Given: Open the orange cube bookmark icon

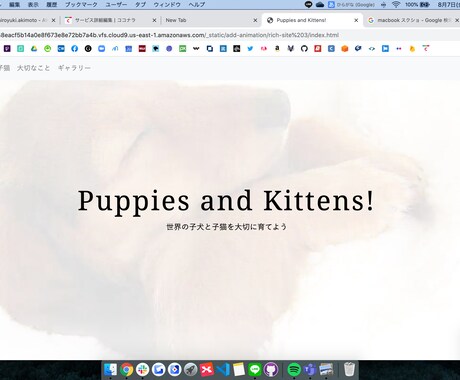Looking at the screenshot, I should point(345,49).
